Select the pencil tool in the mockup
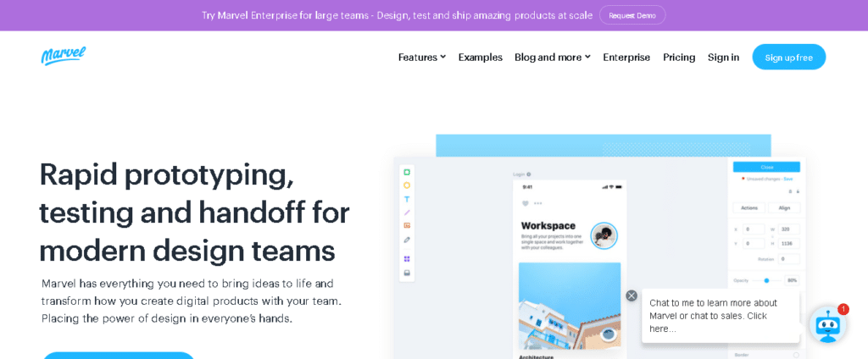This screenshot has height=359, width=868. [x=407, y=240]
